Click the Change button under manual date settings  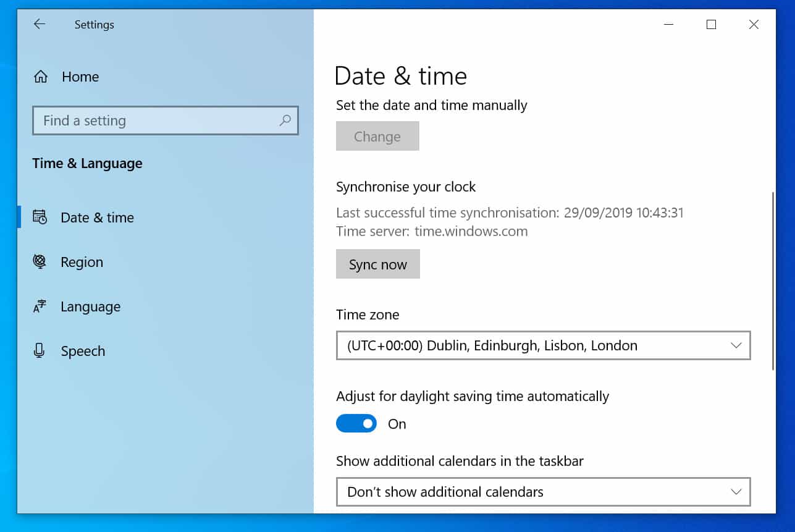377,136
